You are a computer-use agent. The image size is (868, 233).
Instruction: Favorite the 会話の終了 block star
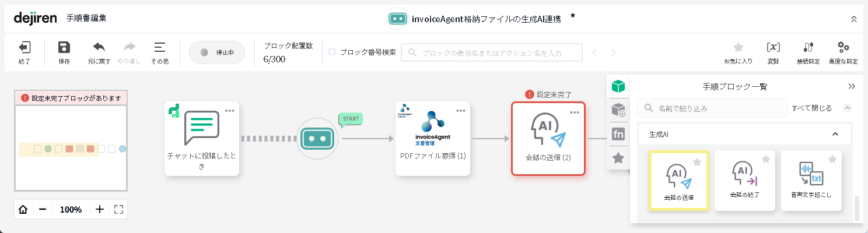[x=766, y=160]
